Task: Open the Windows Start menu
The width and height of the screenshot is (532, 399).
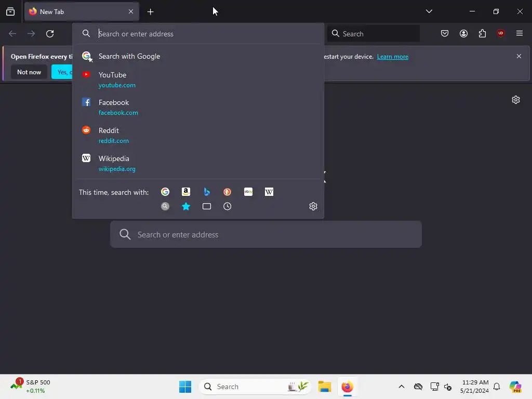Action: point(185,387)
